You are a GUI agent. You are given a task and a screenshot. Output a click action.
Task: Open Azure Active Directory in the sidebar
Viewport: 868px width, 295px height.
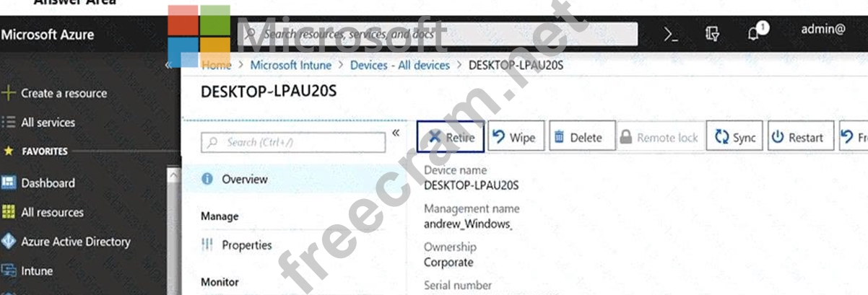[x=75, y=242]
